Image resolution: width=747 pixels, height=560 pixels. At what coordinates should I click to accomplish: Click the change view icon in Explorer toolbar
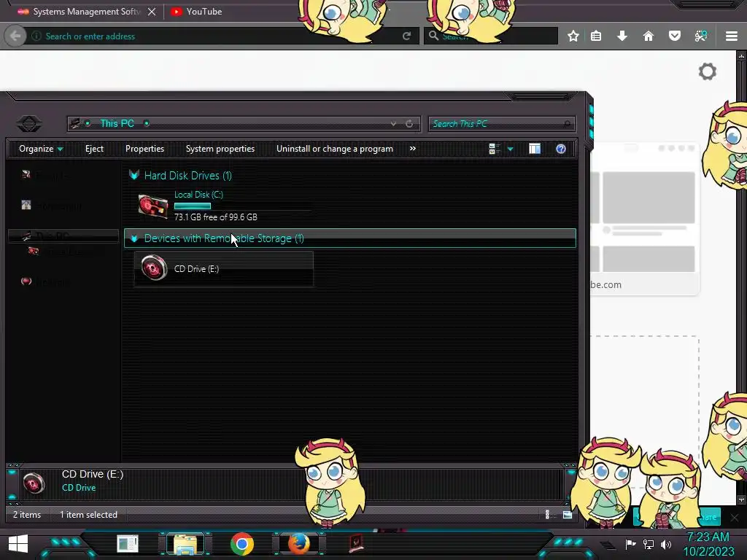click(494, 149)
